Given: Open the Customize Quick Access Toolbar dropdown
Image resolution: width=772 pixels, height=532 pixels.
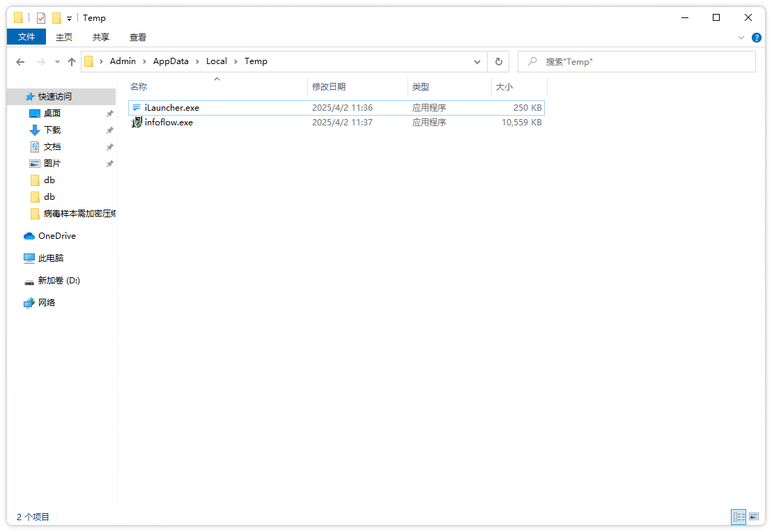Looking at the screenshot, I should (70, 19).
